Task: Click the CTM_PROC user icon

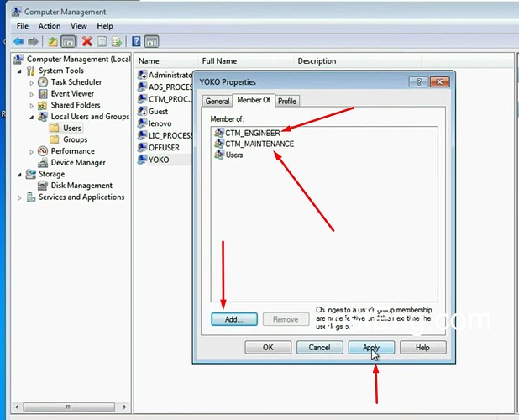Action: pos(142,99)
